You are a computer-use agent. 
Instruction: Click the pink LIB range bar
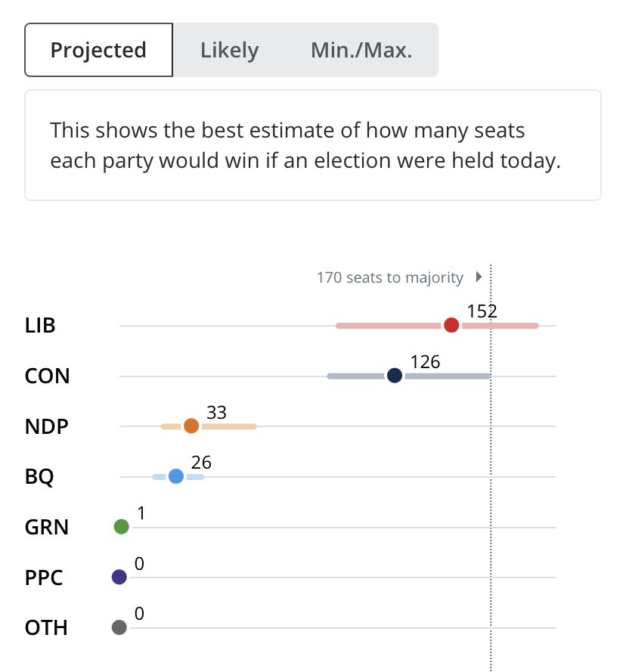[x=437, y=326]
